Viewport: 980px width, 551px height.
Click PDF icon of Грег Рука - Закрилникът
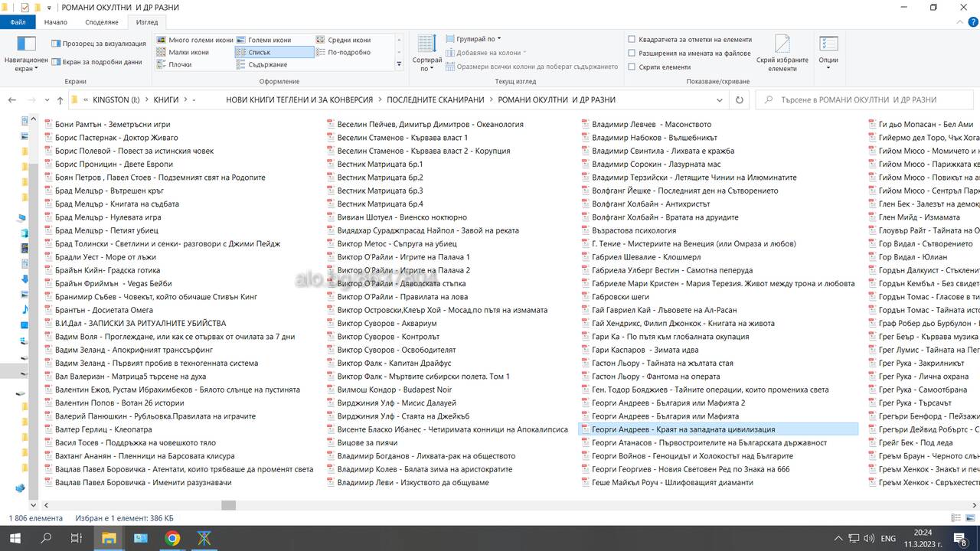[x=872, y=364]
